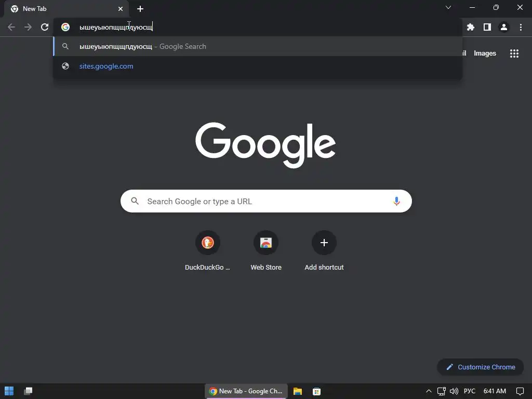
Task: Click the magnifier icon in the search box
Action: click(135, 201)
